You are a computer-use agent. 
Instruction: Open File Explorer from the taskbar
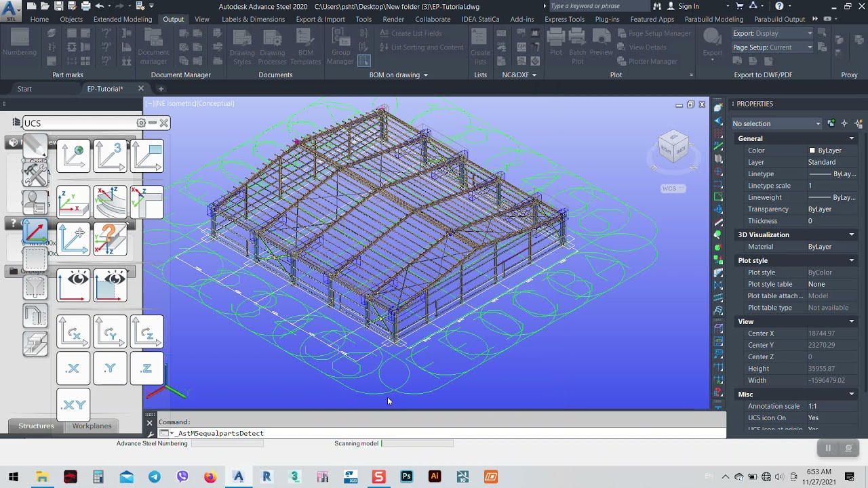click(x=42, y=476)
